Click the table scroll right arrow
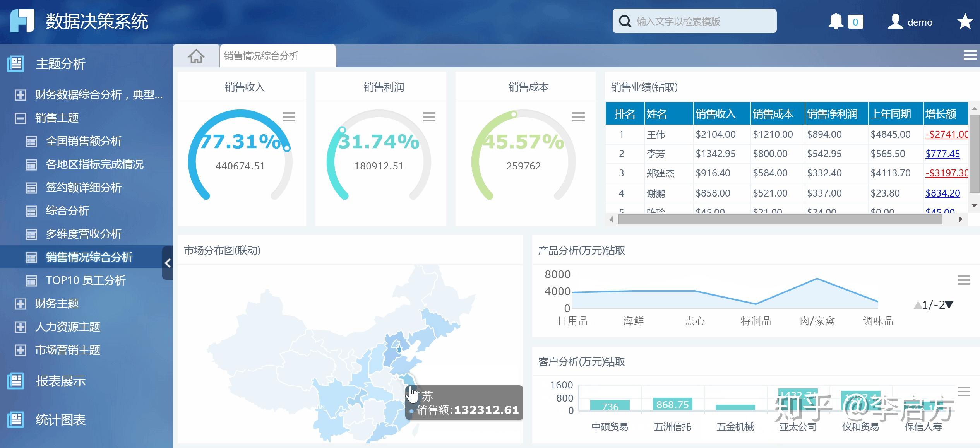Viewport: 980px width, 448px height. click(961, 219)
